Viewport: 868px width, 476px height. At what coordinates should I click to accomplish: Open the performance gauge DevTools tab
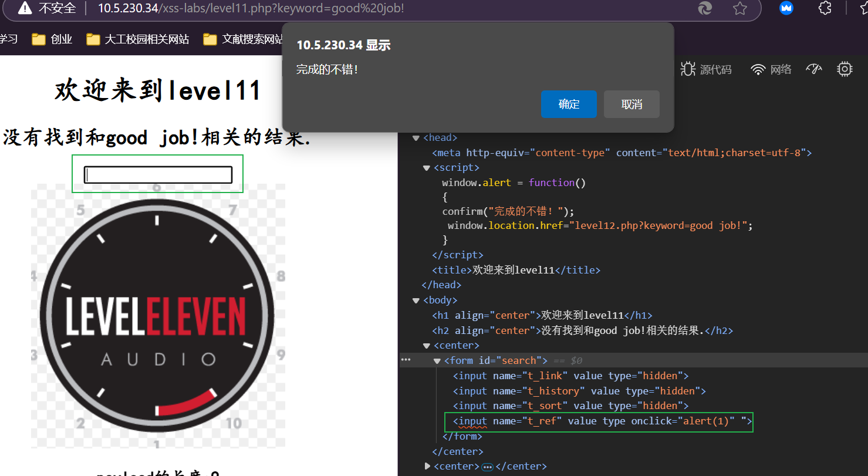[x=814, y=69]
